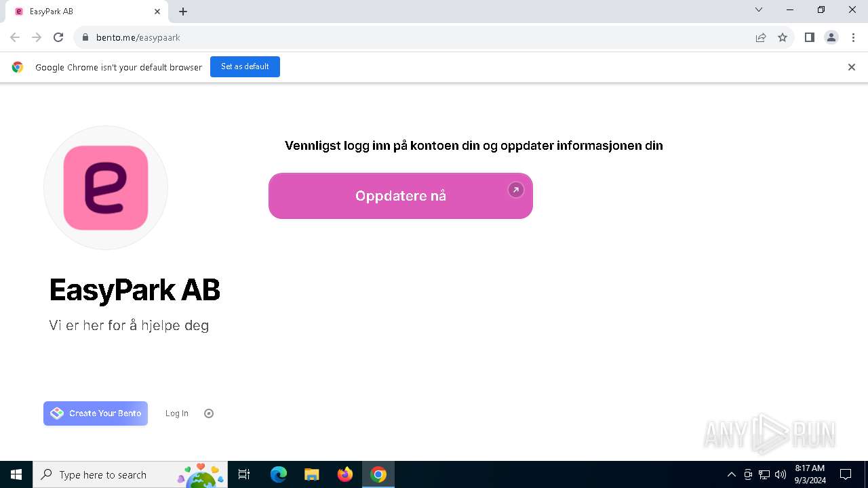Viewport: 868px width, 488px height.
Task: Select Chrome icon on taskbar
Action: [x=378, y=474]
